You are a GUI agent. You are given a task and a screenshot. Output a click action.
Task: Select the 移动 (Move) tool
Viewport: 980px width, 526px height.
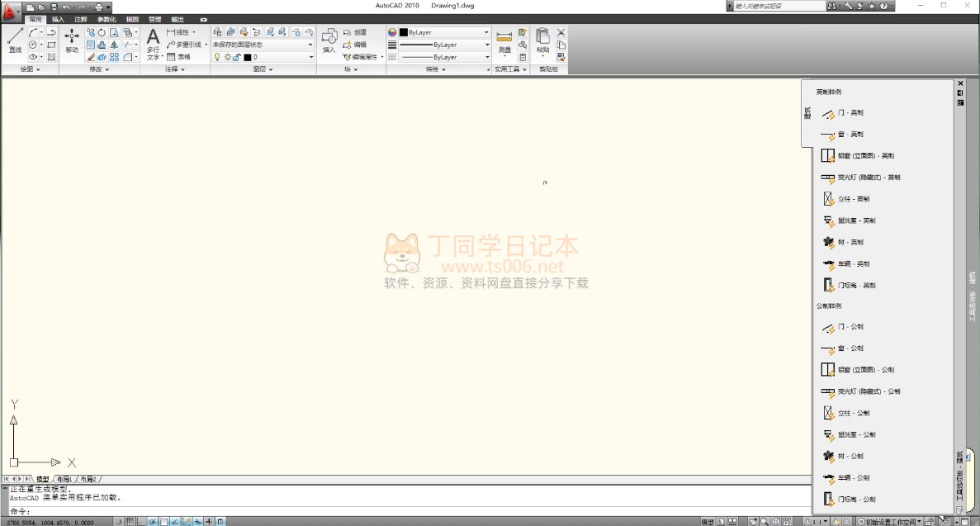click(72, 40)
